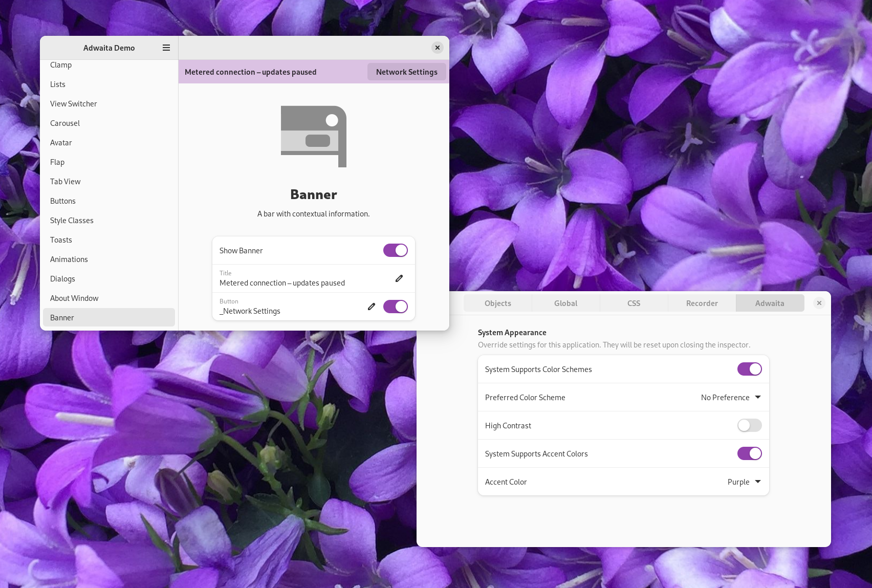This screenshot has width=872, height=588.
Task: Open the CSS tab in inspector
Action: coord(634,303)
